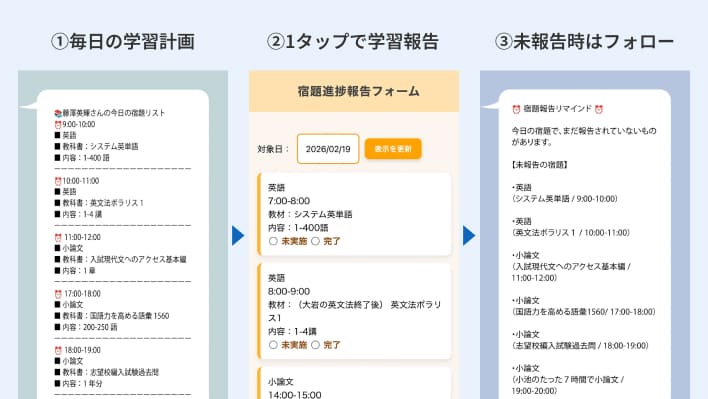Click （システム英単語 / 9:00-10:00） in the reminder
The height and width of the screenshot is (399, 708).
point(564,199)
